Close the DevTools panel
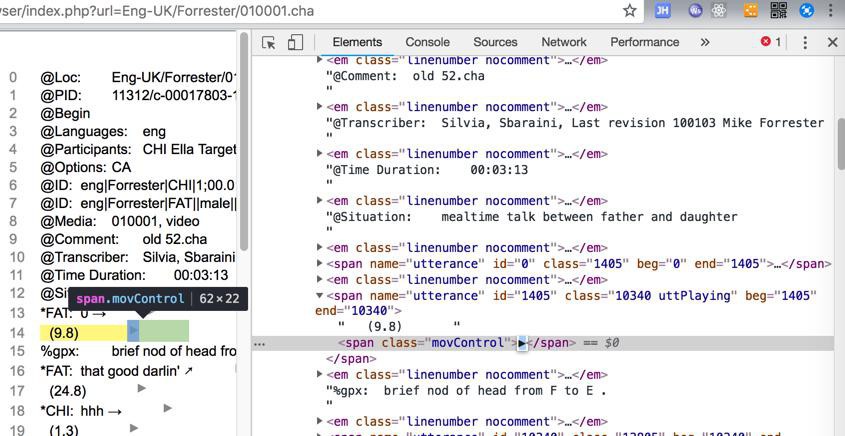The width and height of the screenshot is (845, 436). (x=832, y=43)
